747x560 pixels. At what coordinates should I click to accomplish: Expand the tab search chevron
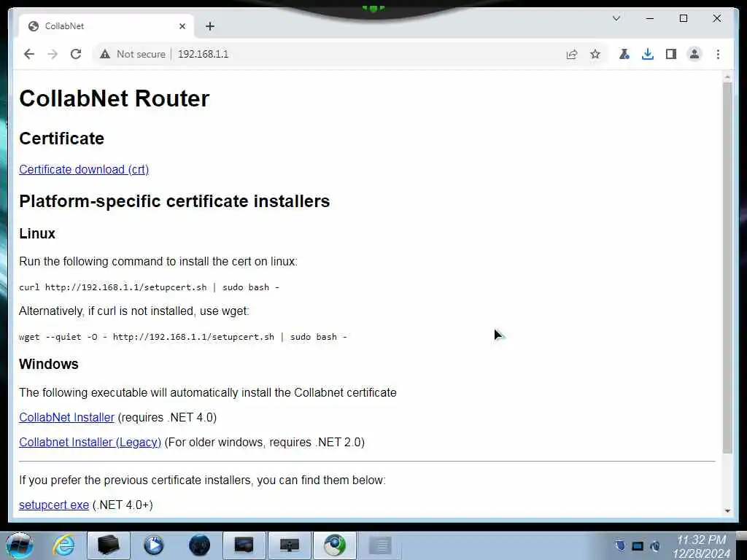pos(616,18)
